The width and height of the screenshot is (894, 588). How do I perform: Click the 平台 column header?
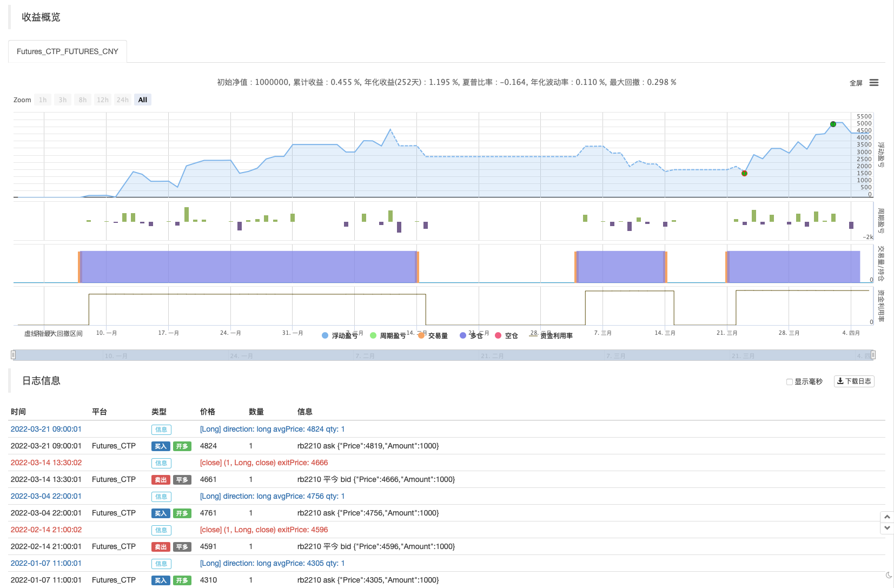(100, 412)
